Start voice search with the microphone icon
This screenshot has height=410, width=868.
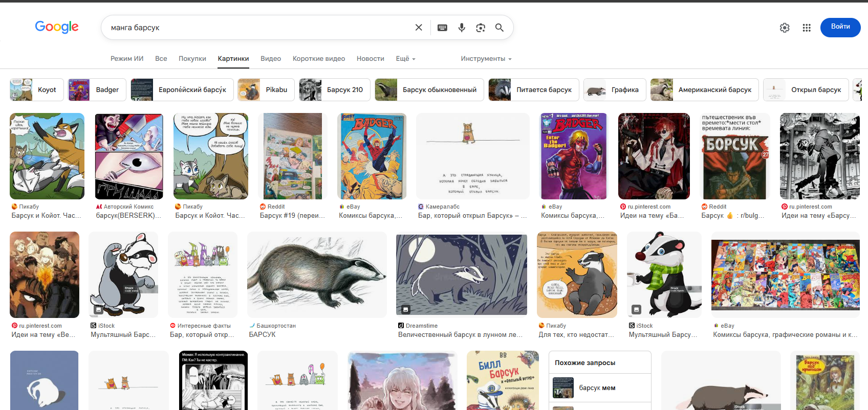point(462,28)
